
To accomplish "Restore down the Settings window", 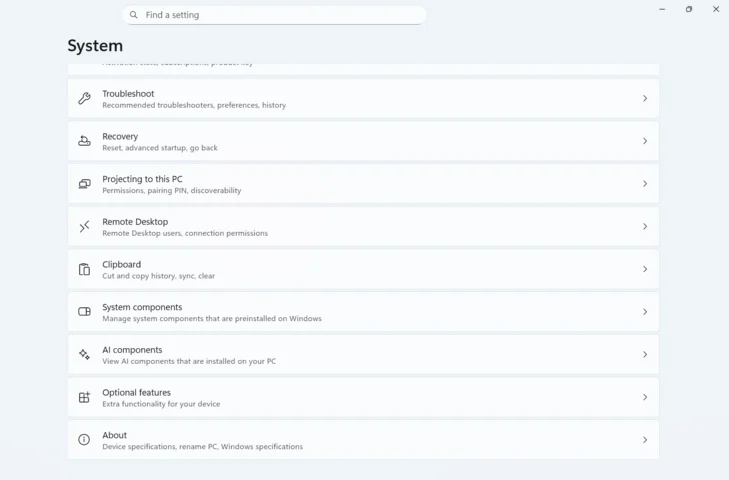I will click(689, 9).
